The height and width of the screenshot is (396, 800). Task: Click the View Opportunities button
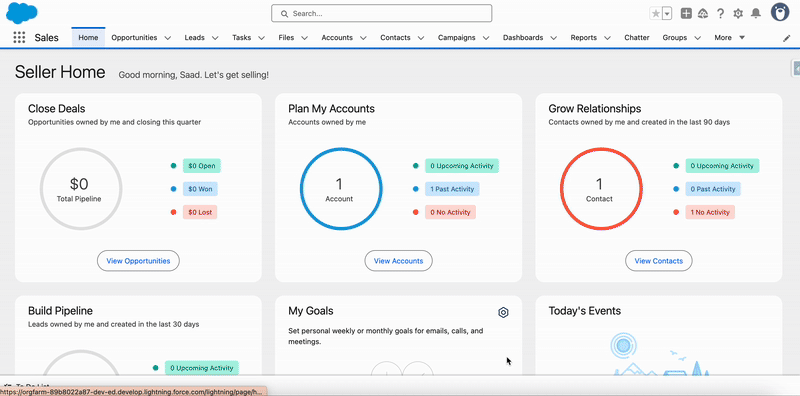point(138,261)
